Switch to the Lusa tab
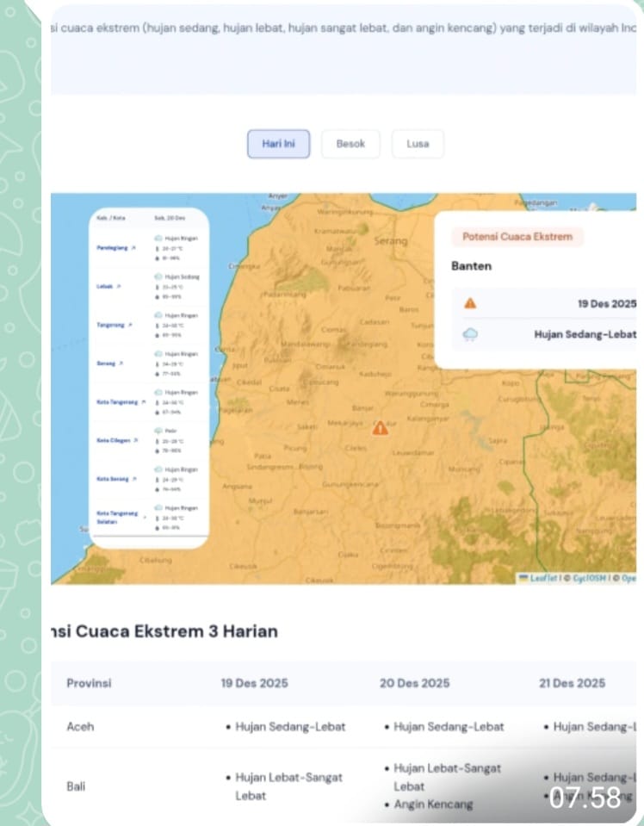This screenshot has height=826, width=644. (418, 144)
